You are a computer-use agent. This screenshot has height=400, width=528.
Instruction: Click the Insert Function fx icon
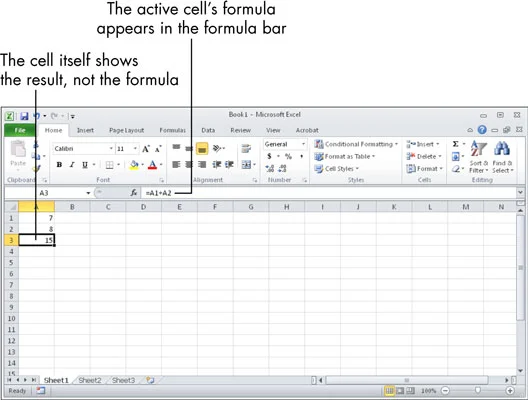134,193
